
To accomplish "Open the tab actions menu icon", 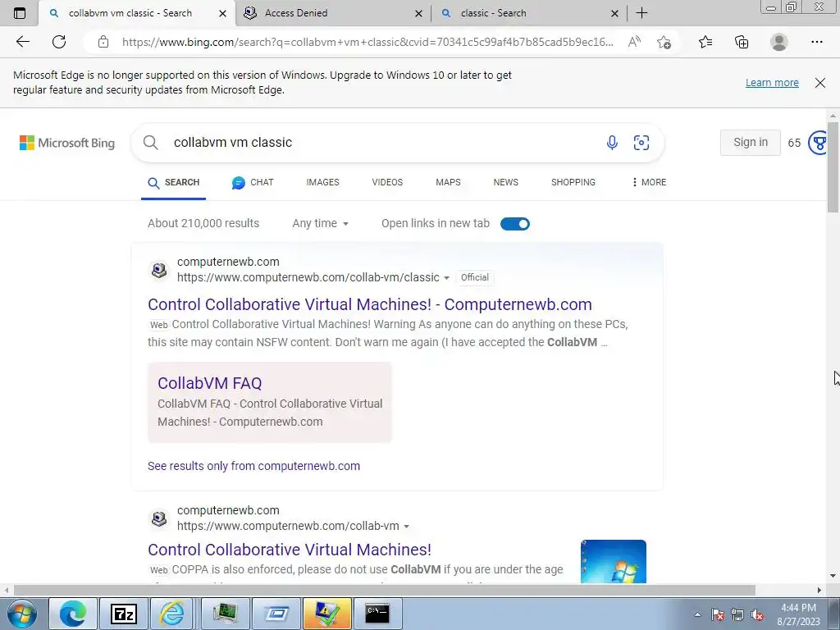I will point(20,13).
